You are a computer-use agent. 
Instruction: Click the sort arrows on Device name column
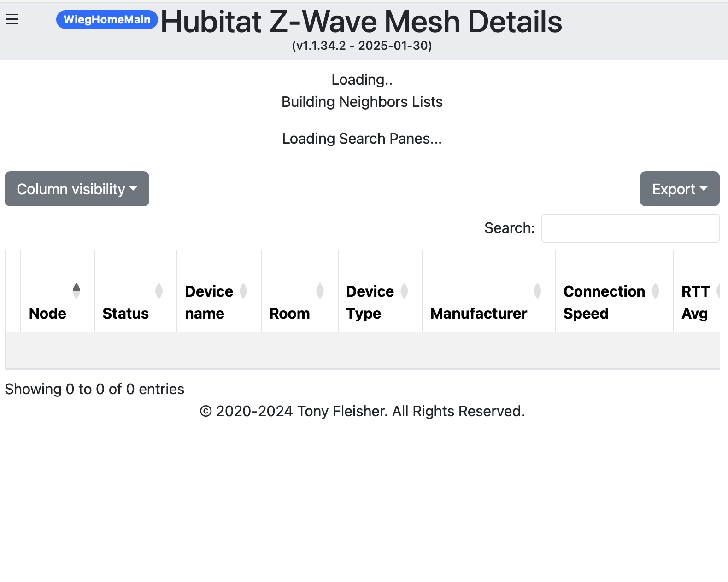click(243, 291)
